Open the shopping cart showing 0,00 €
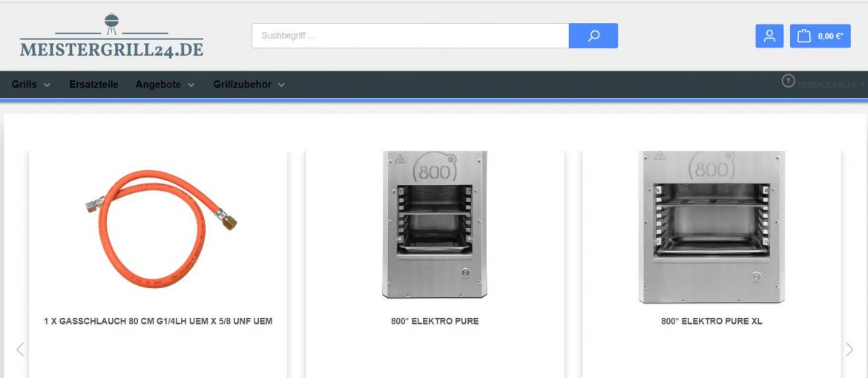The width and height of the screenshot is (868, 378). tap(820, 36)
